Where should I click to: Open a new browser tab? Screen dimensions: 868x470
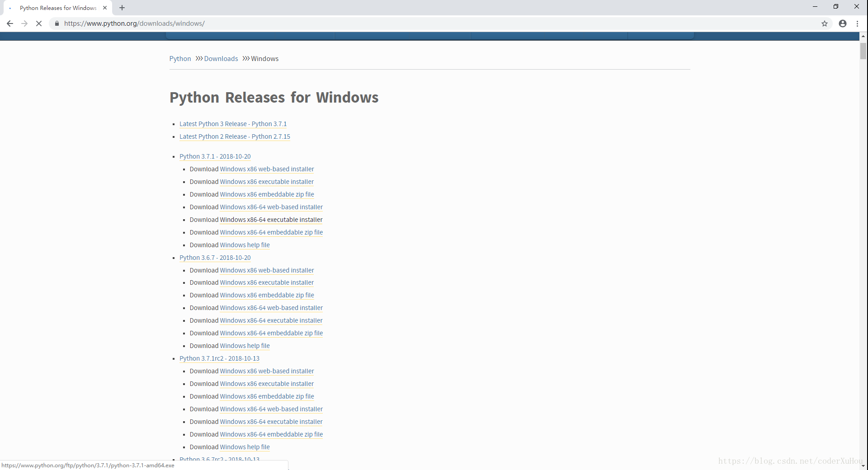tap(122, 8)
